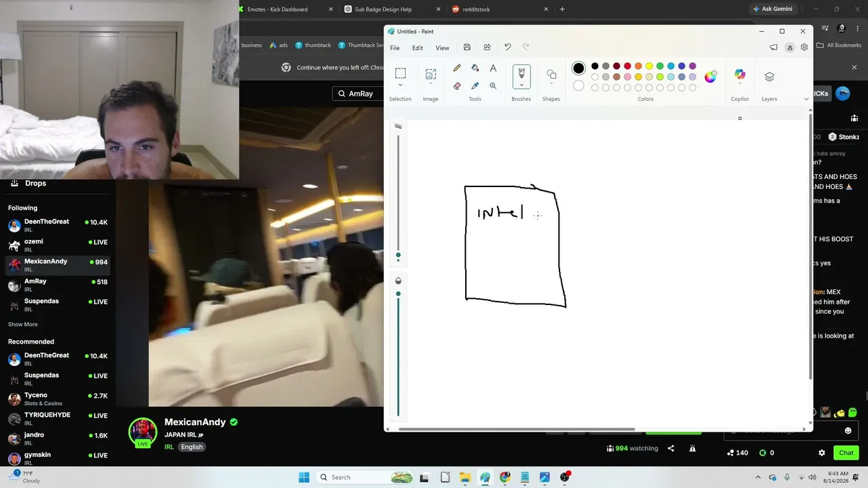Open the Edit colors wheel

click(710, 77)
